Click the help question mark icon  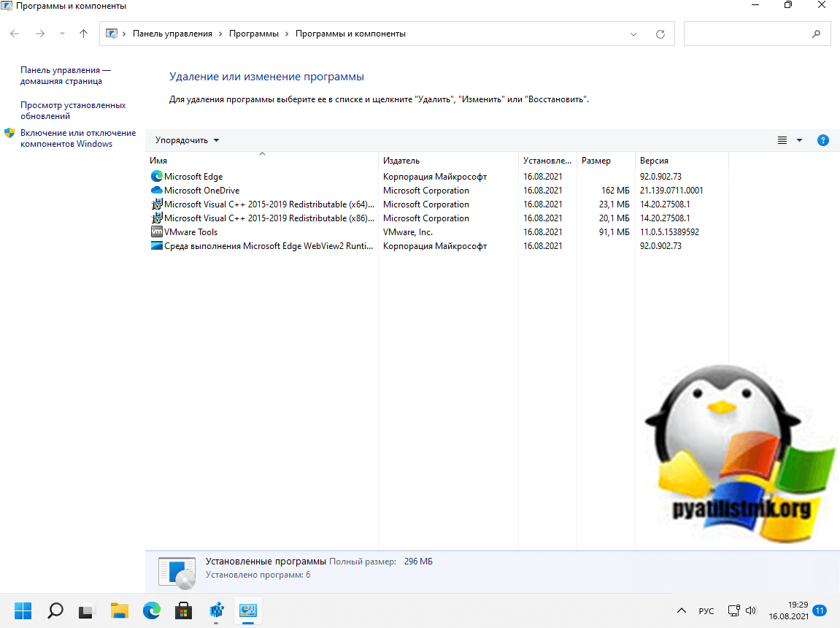click(822, 140)
